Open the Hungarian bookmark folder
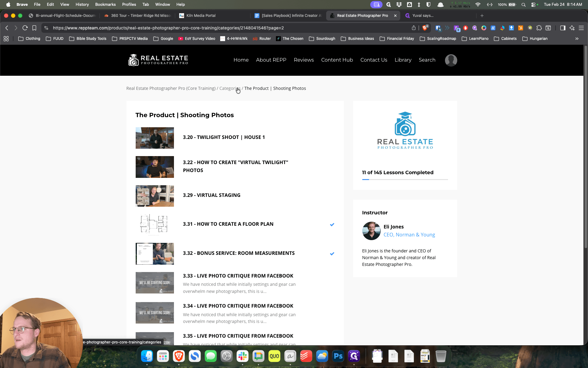The width and height of the screenshot is (588, 368). tap(535, 39)
